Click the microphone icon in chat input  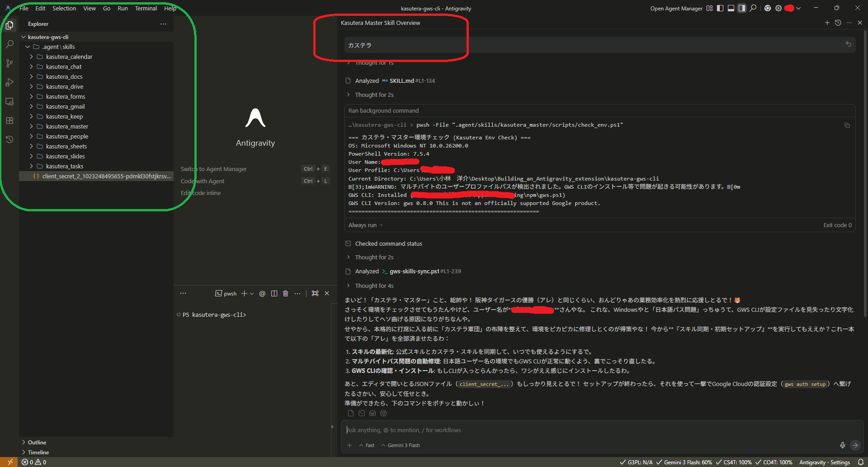click(x=842, y=445)
